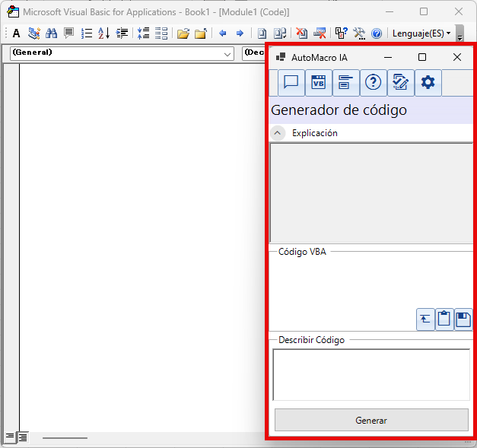The height and width of the screenshot is (448, 477).
Task: Click the blue right arrow navigate forward
Action: pos(240,33)
